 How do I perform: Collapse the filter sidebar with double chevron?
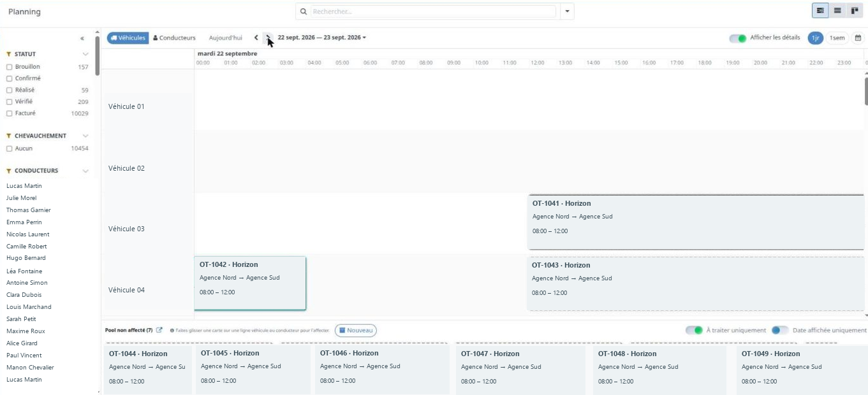[x=82, y=39]
